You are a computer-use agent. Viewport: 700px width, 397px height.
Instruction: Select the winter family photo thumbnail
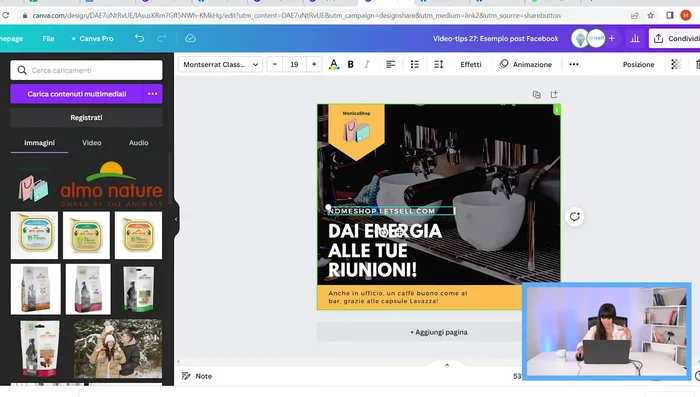tap(118, 349)
